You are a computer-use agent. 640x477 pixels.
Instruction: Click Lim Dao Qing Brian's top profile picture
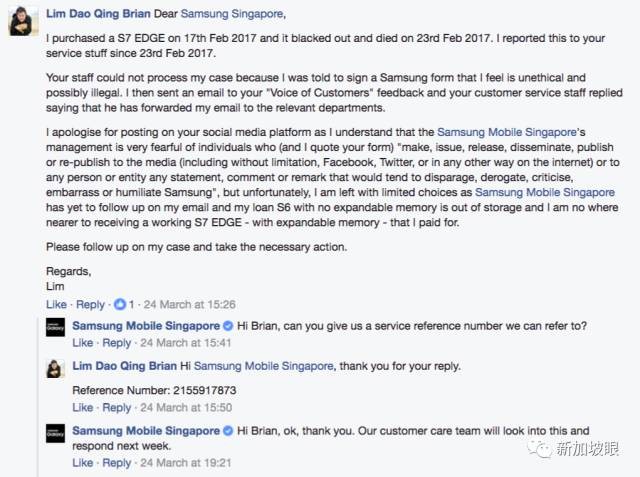[23, 22]
